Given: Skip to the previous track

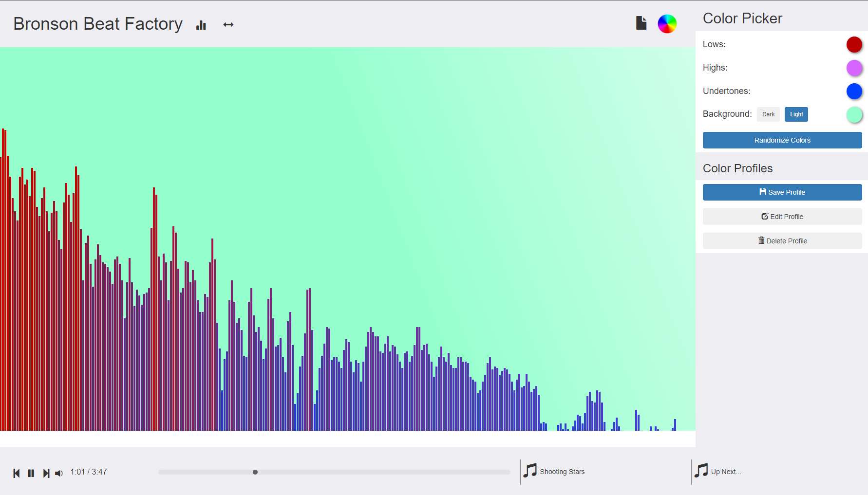Looking at the screenshot, I should pos(17,473).
